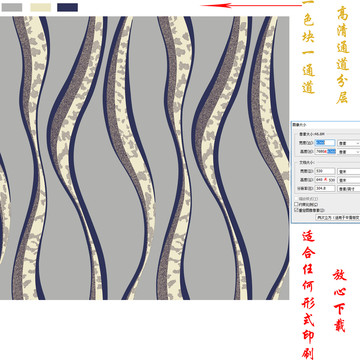This screenshot has width=360, height=360.
Task: Open the document width millimeter unit dropdown
Action: 349,171
